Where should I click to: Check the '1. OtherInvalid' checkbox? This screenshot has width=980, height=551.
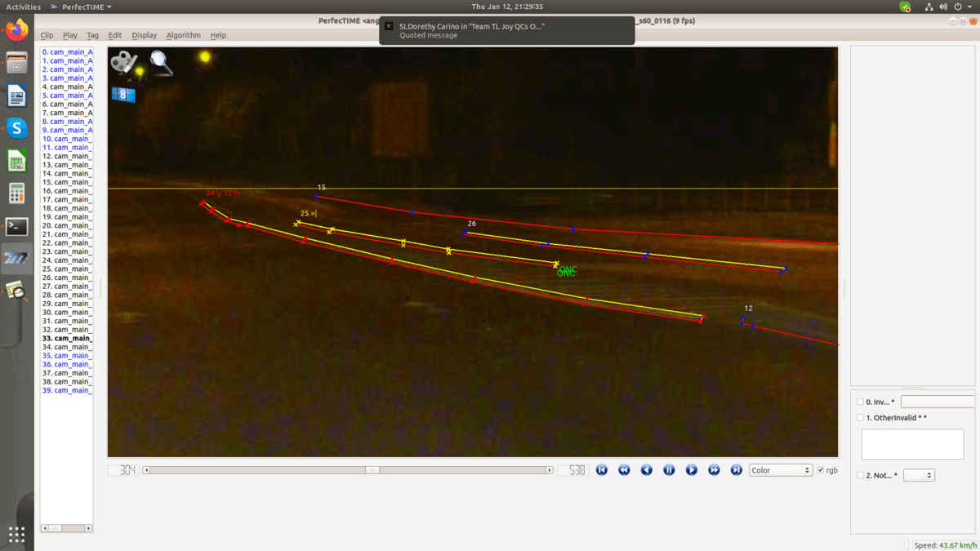click(860, 418)
